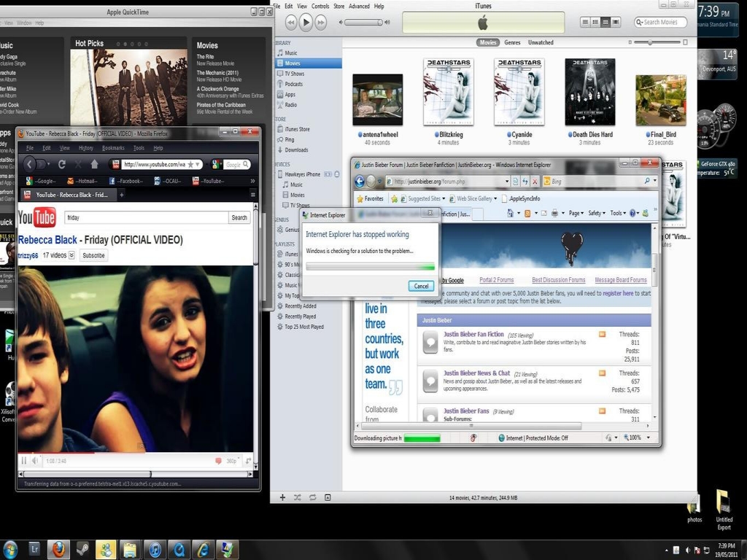
Task: Open Death Dies Hard movie thumbnail
Action: [x=589, y=92]
